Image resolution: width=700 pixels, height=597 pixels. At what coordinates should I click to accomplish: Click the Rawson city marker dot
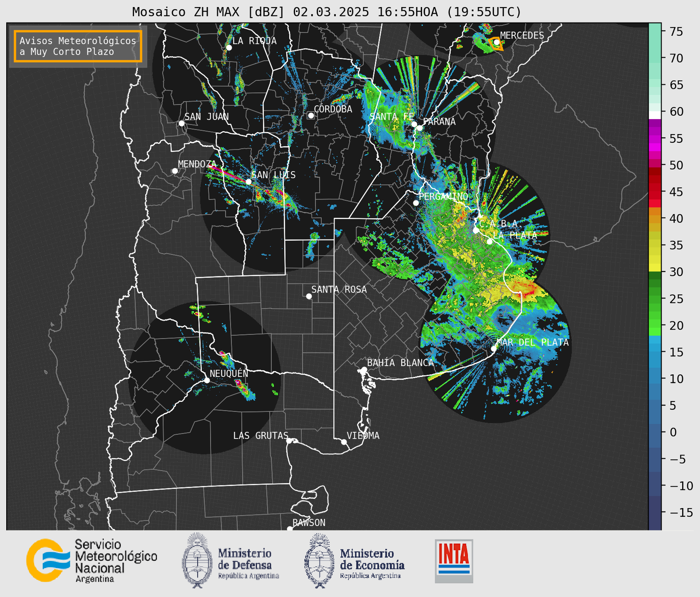290,529
